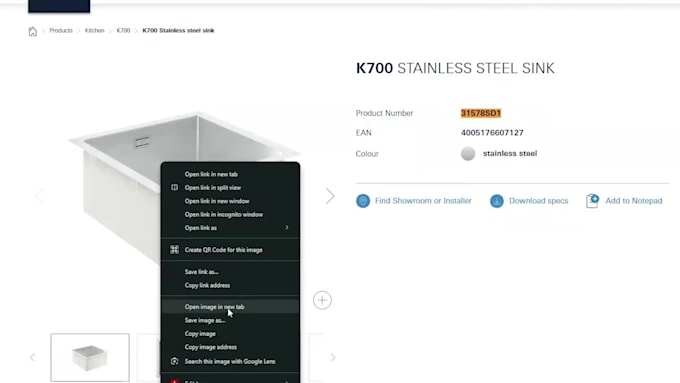
Task: Select highlighted product number 31578SD1
Action: 481,113
